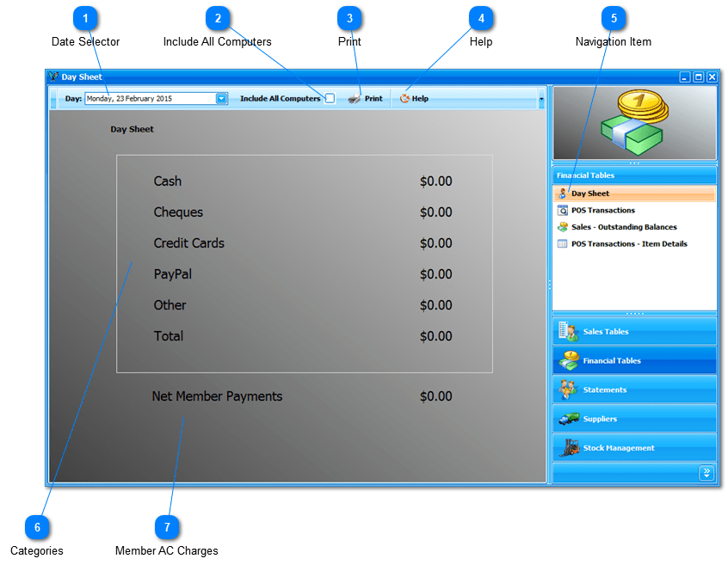This screenshot has width=728, height=571.
Task: Minimize the Day Sheet window
Action: tap(685, 77)
